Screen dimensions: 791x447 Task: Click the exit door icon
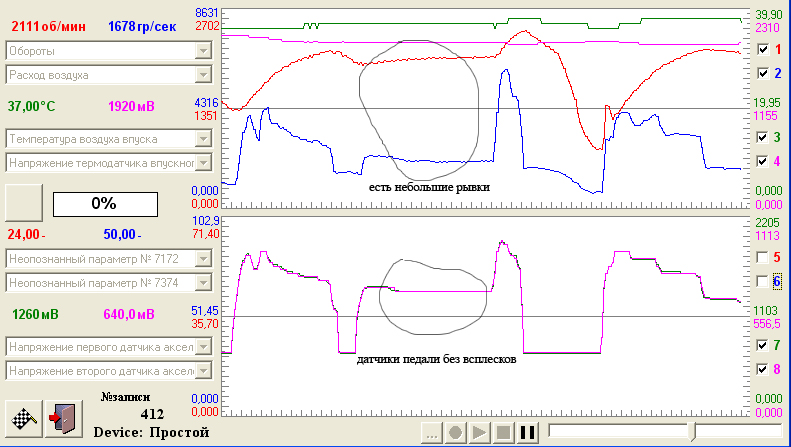tap(64, 419)
